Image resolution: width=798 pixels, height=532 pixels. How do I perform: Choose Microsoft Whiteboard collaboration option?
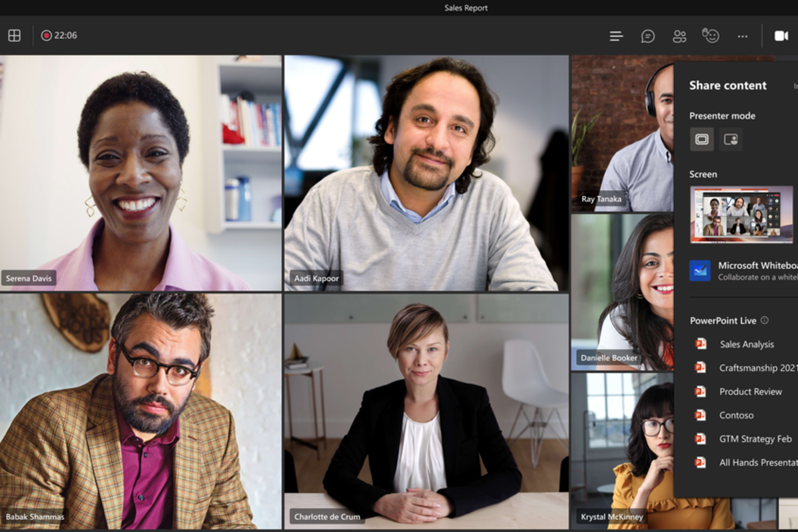pos(744,270)
